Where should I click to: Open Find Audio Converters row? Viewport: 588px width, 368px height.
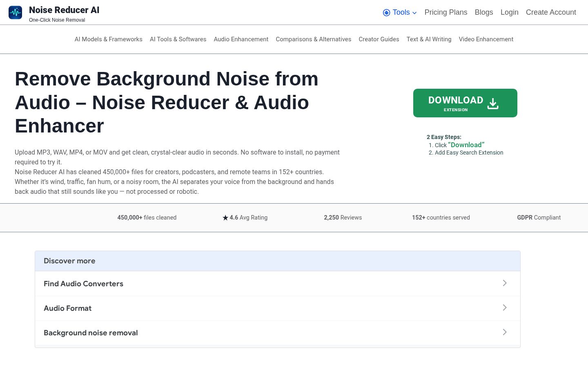(278, 284)
